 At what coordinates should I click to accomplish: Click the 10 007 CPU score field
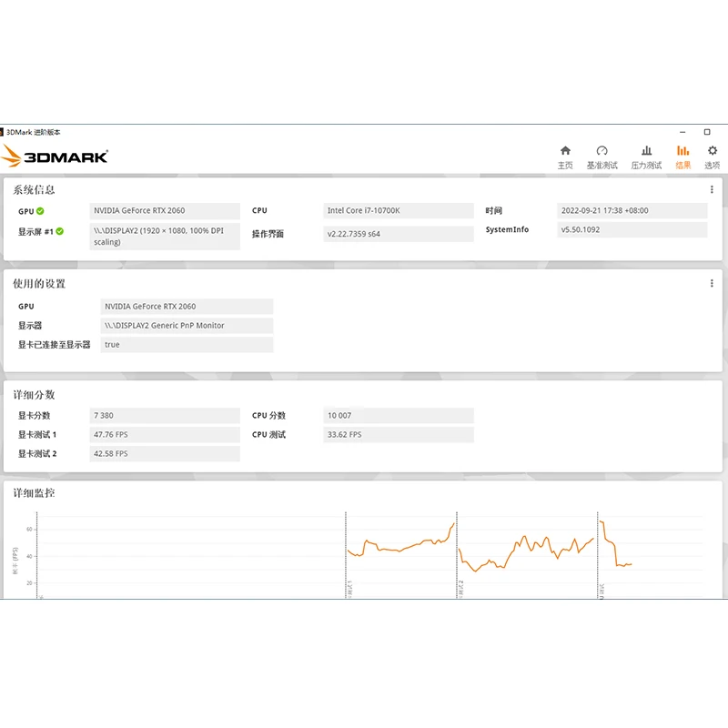399,416
